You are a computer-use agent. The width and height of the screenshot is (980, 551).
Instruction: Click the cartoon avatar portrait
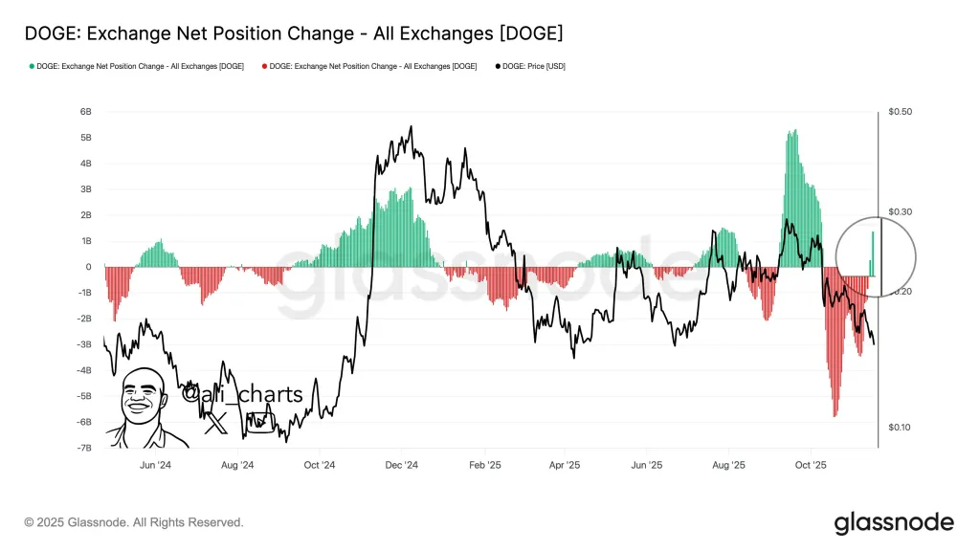click(144, 408)
